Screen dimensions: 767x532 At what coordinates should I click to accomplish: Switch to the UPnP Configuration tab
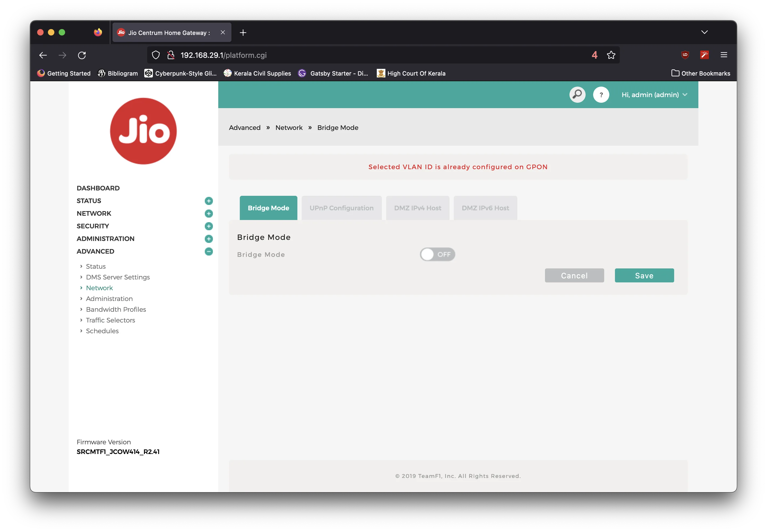click(x=342, y=208)
